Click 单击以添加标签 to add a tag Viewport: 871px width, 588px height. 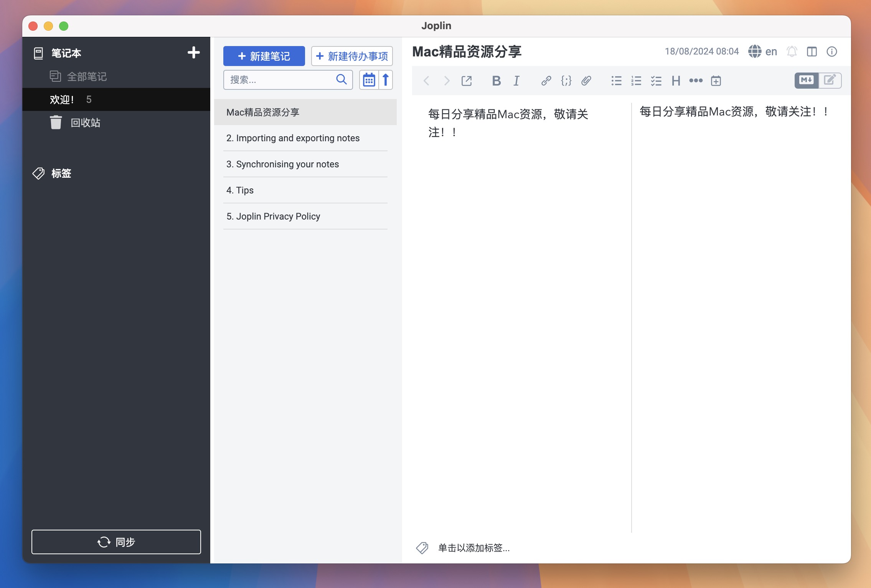click(x=474, y=548)
